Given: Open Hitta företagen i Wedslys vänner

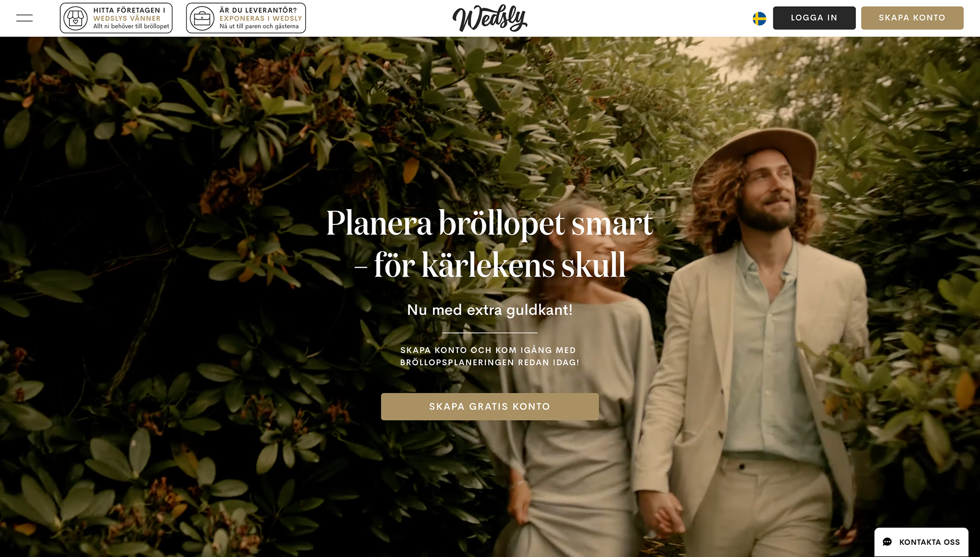Looking at the screenshot, I should point(116,18).
